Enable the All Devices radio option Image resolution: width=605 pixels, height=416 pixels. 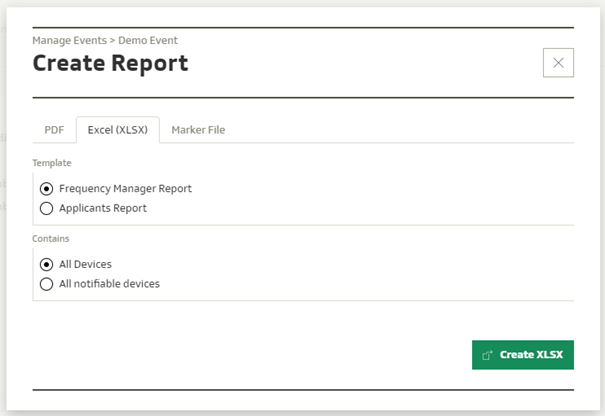pos(46,264)
